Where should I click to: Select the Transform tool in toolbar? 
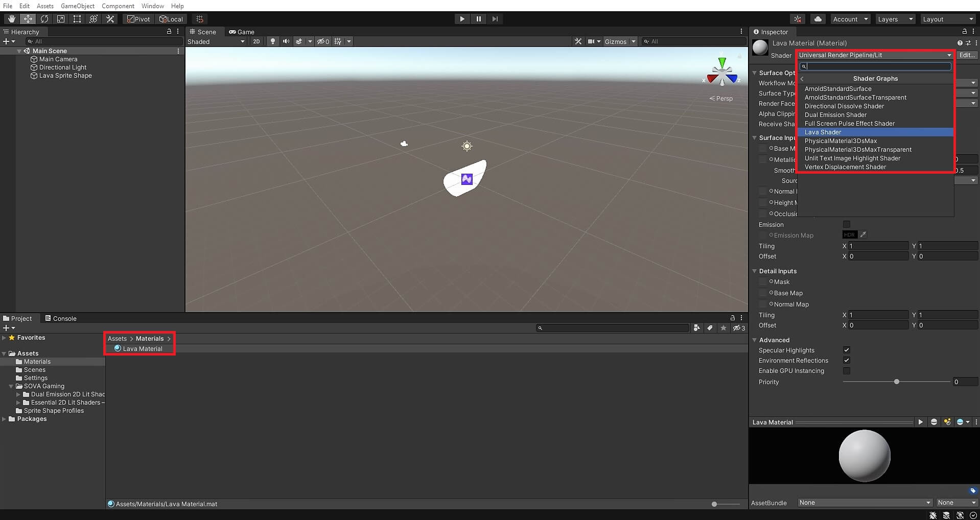coord(94,19)
